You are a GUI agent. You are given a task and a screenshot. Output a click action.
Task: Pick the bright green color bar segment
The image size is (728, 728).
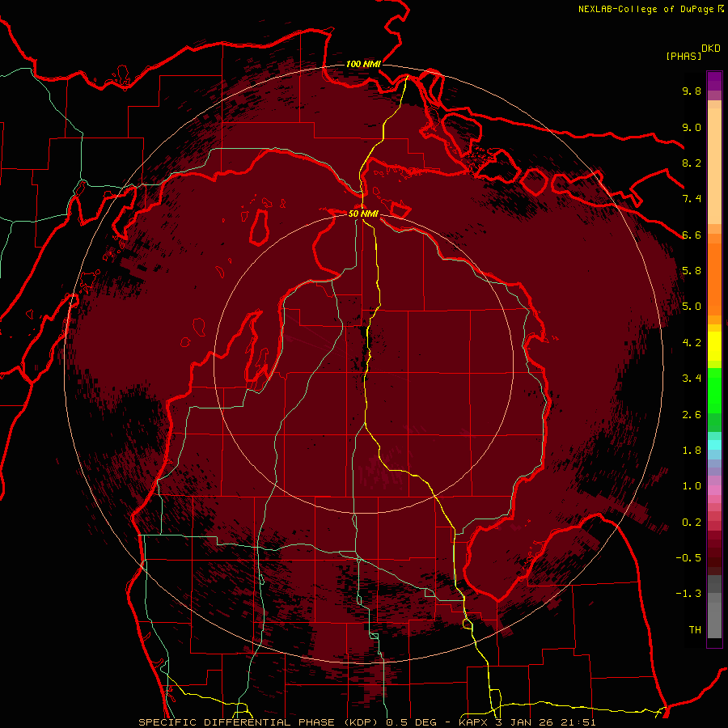click(x=714, y=391)
